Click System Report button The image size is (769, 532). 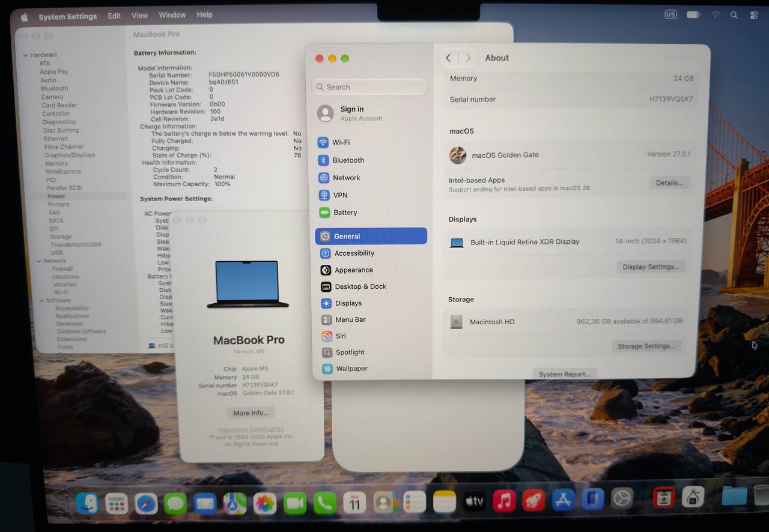point(564,374)
